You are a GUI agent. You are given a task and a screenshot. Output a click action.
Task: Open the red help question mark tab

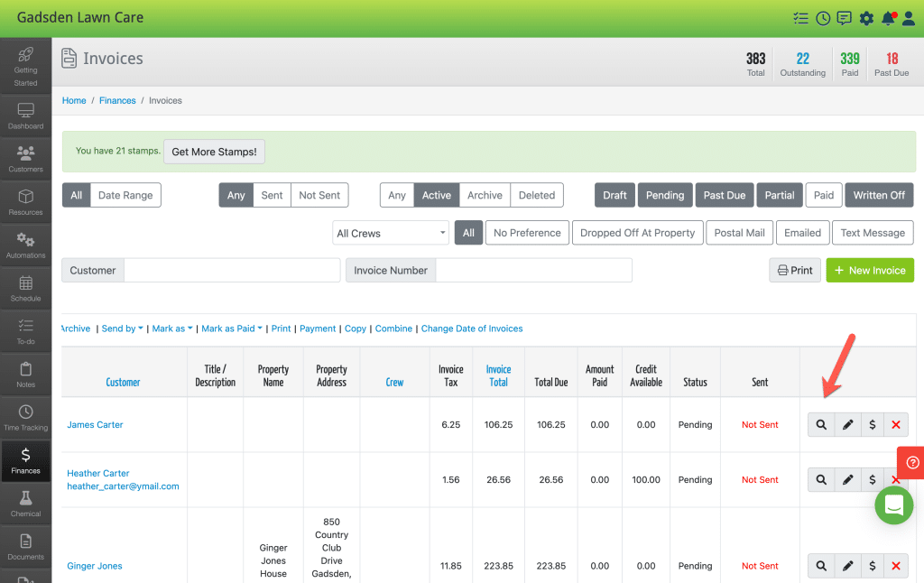coord(911,463)
